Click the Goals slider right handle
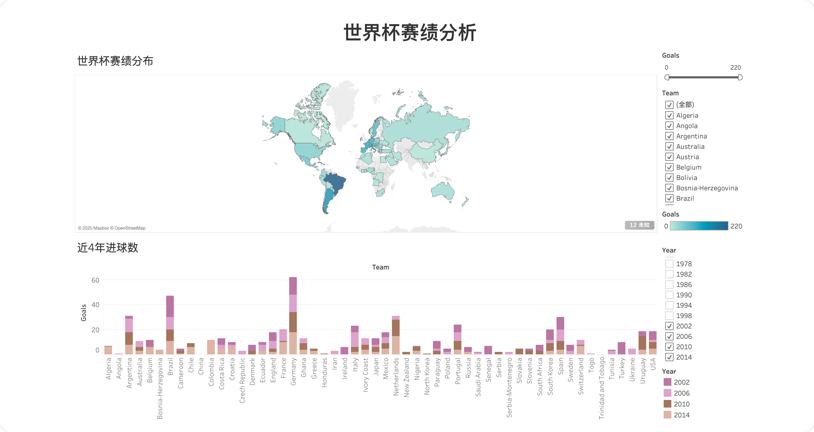Viewport: 814px width, 432px height. pyautogui.click(x=740, y=77)
